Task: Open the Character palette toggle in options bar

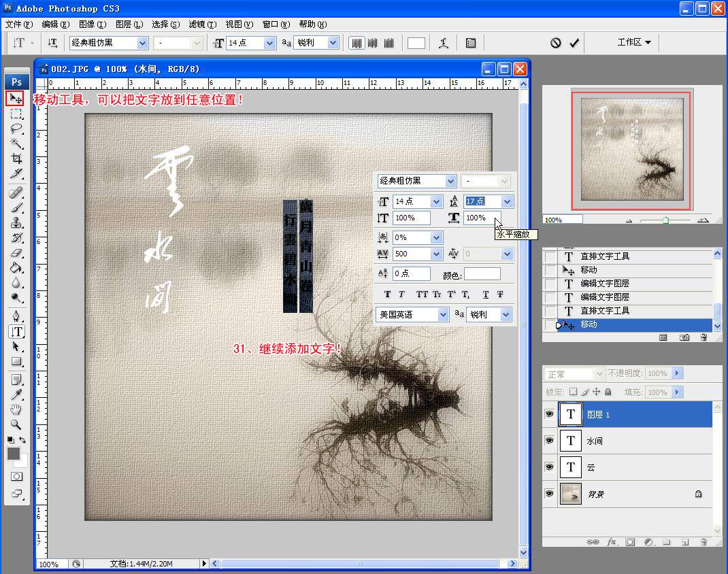Action: click(x=471, y=43)
